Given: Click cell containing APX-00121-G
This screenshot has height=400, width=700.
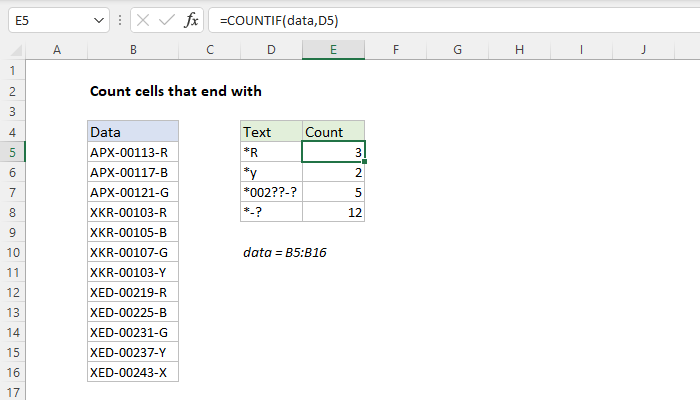Looking at the screenshot, I should tap(133, 192).
